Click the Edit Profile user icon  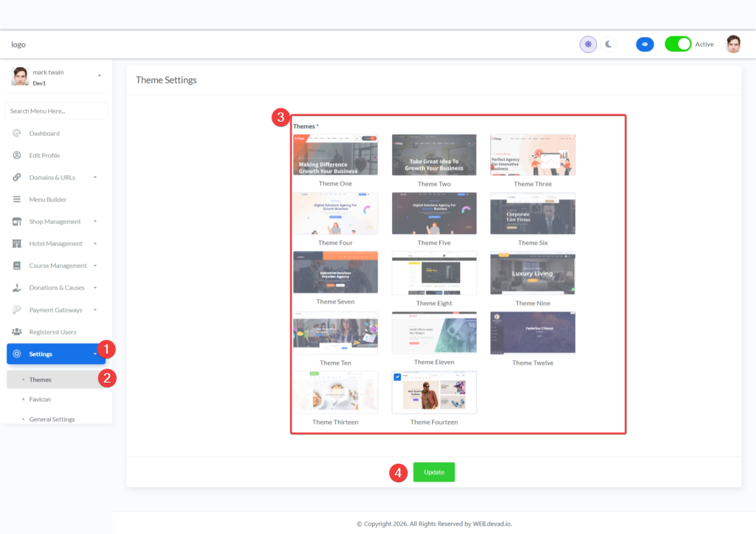pyautogui.click(x=16, y=156)
